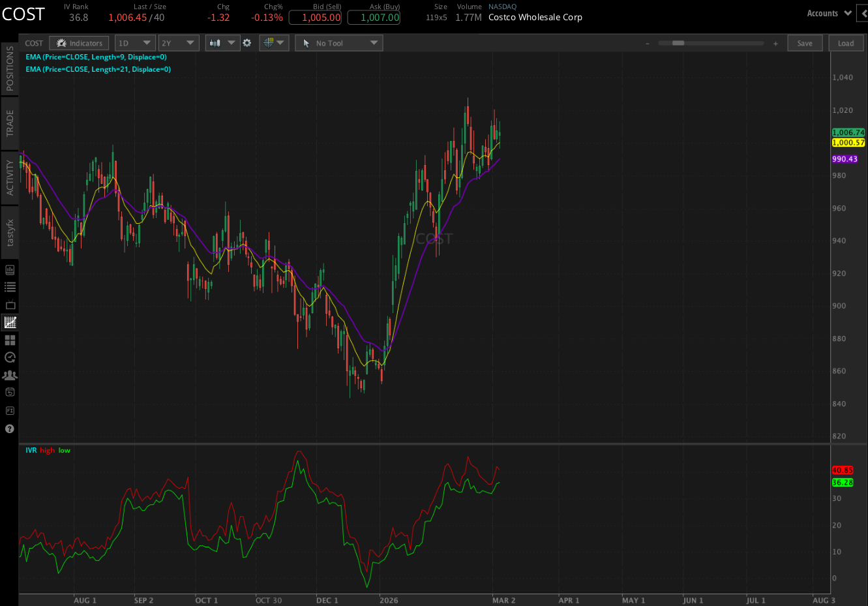Click the help question mark icon
868x606 pixels.
(10, 429)
